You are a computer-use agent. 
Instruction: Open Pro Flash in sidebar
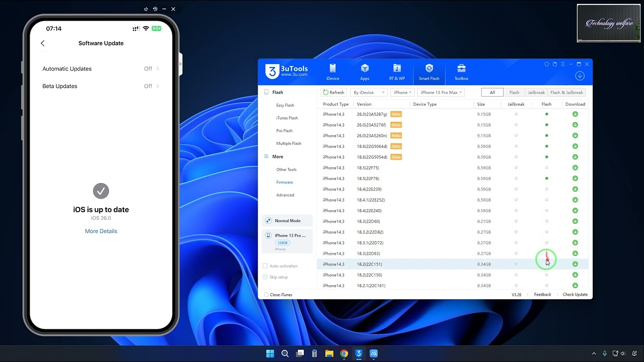284,131
